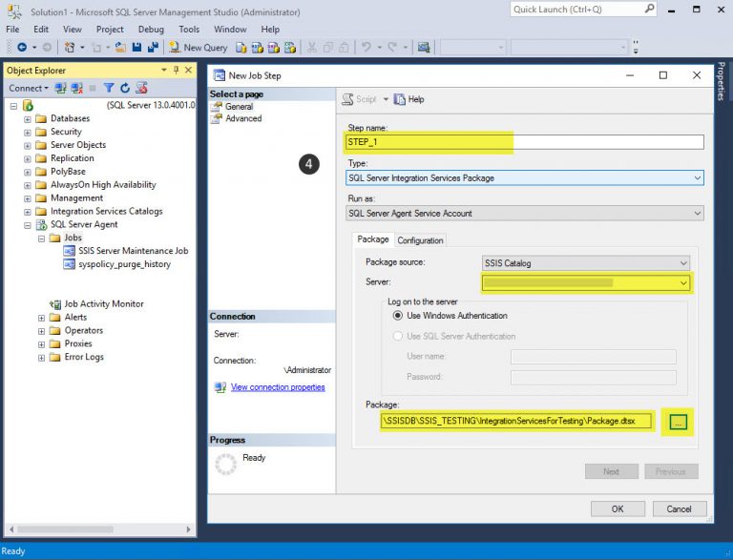
Task: Click the Step name input field
Action: pyautogui.click(x=525, y=142)
